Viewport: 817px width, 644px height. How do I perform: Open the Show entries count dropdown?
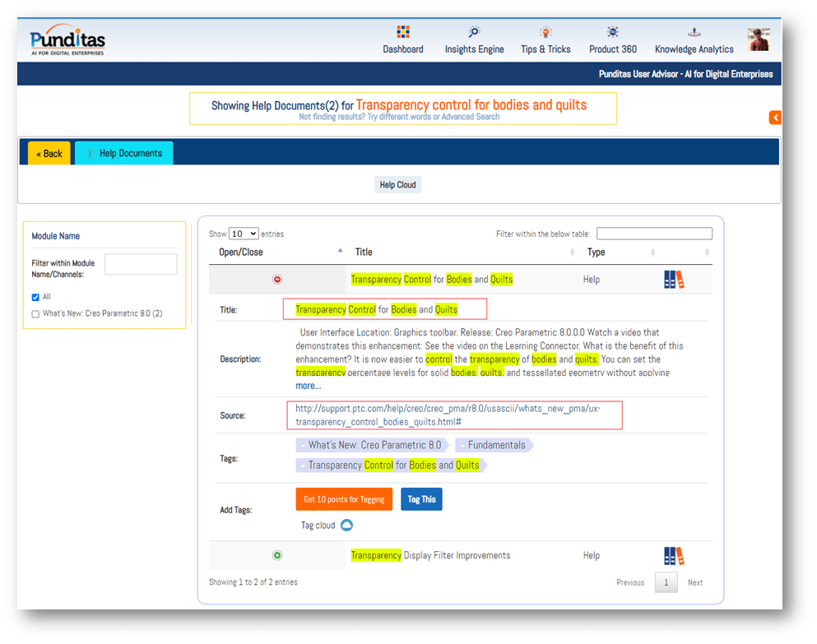point(244,234)
